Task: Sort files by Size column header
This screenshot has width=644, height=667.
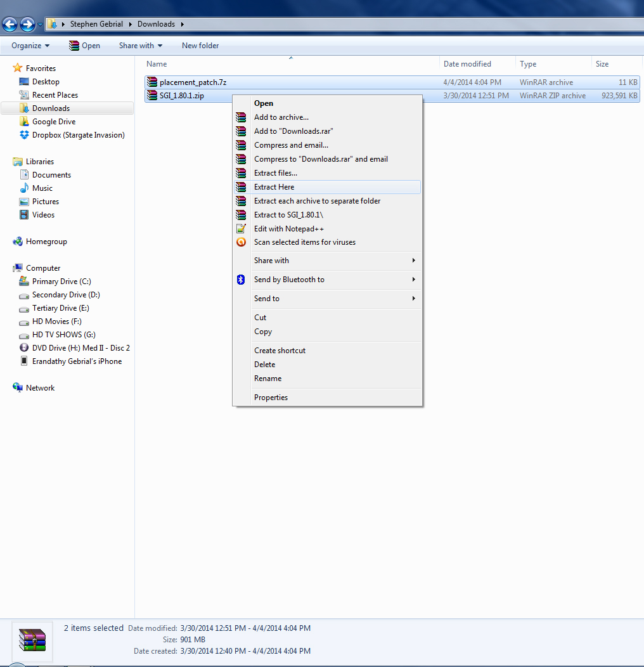Action: [x=602, y=64]
